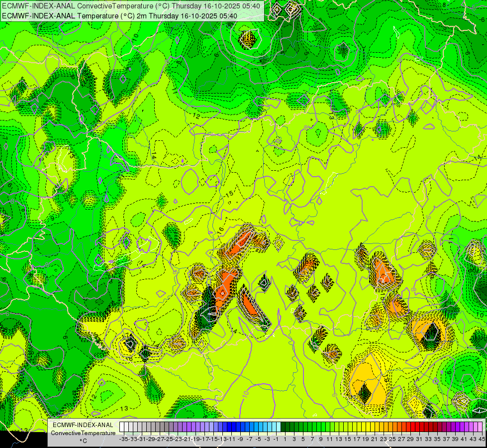Select the red swatch near 31 on legend
This screenshot has height=448, width=487.
(420, 427)
